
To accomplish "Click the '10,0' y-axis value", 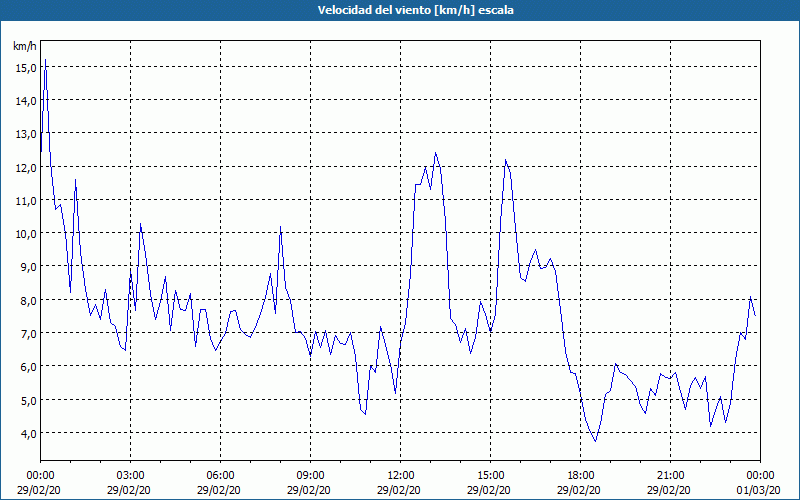I will [26, 234].
